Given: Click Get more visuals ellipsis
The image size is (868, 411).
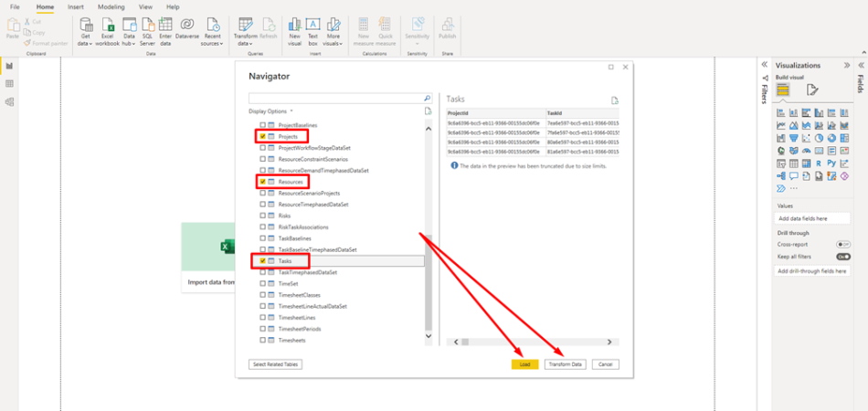Looking at the screenshot, I should [x=794, y=189].
